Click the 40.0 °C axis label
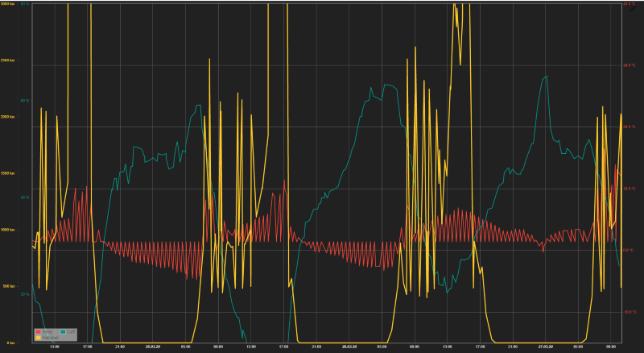 pos(630,4)
